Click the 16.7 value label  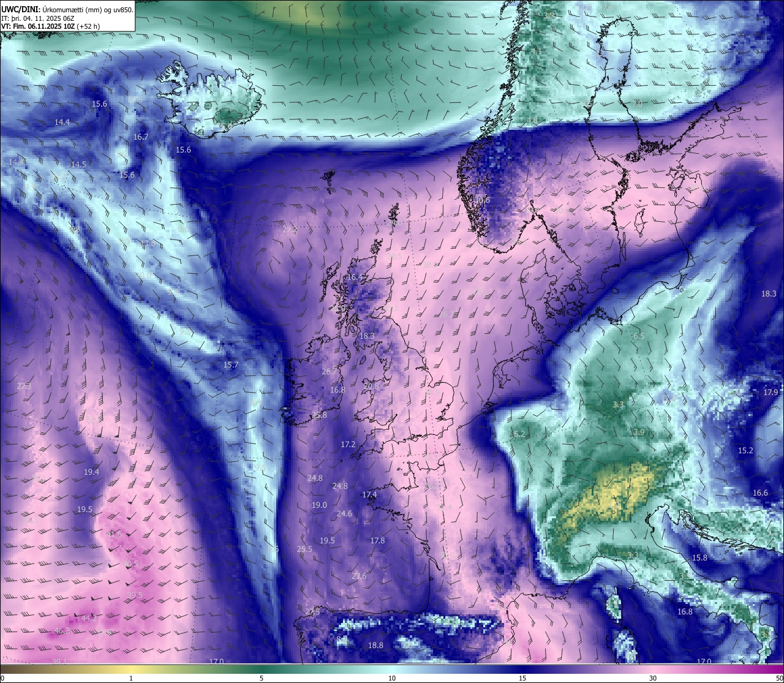click(x=141, y=137)
